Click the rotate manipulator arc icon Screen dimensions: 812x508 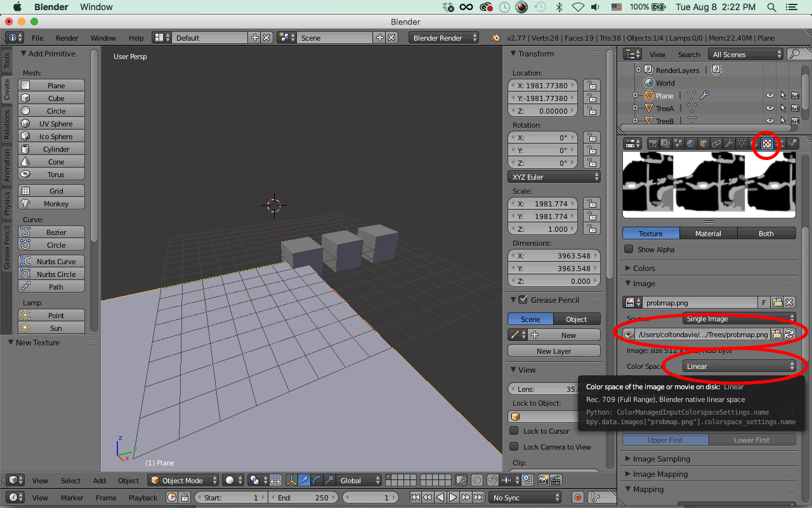click(x=316, y=481)
